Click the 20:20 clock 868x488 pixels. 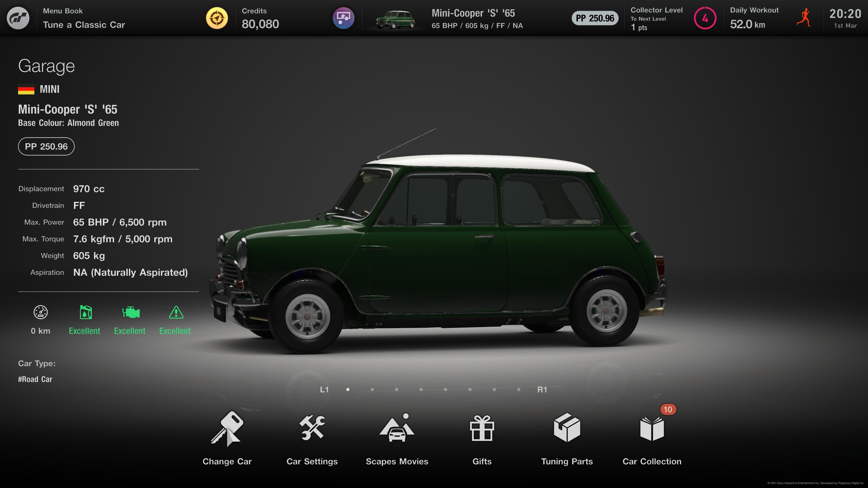[845, 14]
